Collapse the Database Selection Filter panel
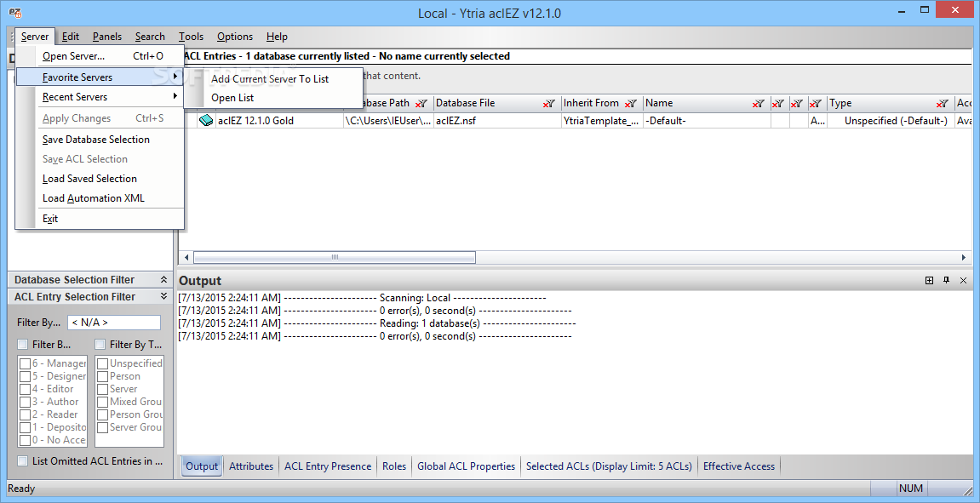Image resolution: width=980 pixels, height=503 pixels. [163, 280]
